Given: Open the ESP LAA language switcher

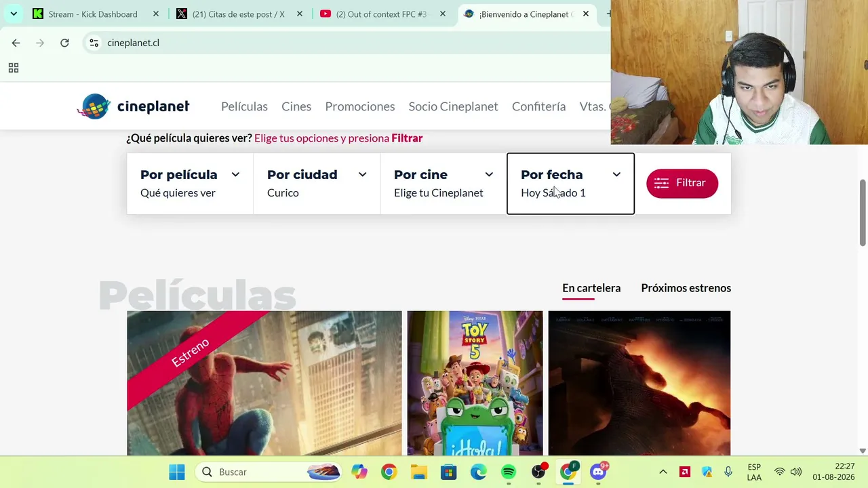Looking at the screenshot, I should point(754,472).
